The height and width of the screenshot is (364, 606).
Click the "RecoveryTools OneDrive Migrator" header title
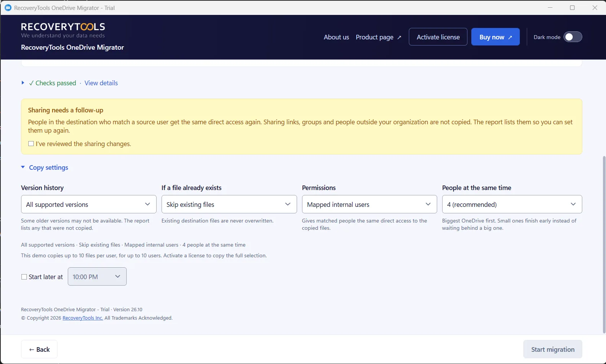click(x=72, y=47)
